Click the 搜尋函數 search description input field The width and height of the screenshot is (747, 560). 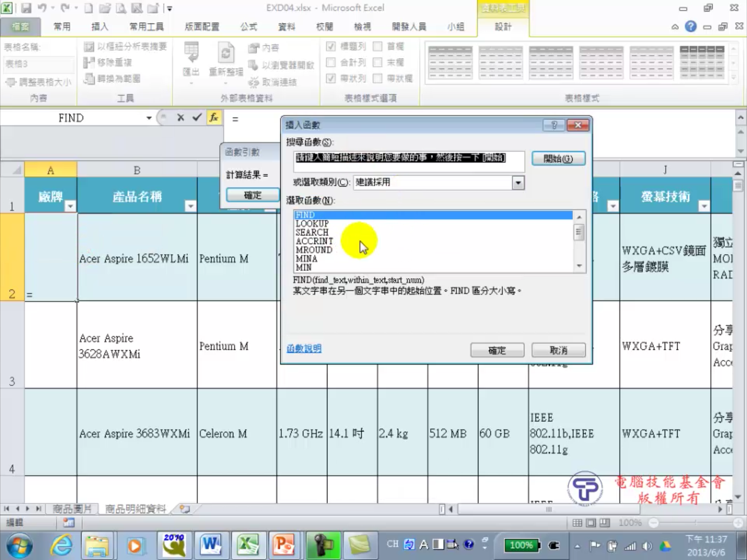pos(409,162)
